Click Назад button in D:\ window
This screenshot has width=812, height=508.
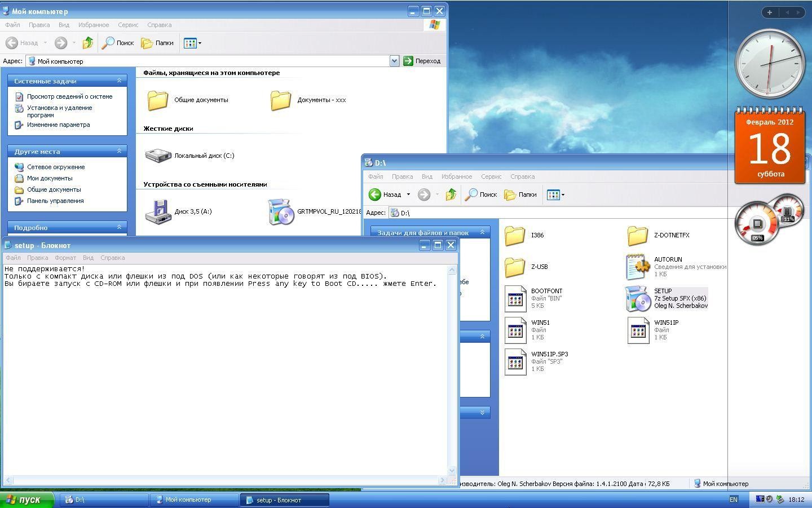coord(385,195)
